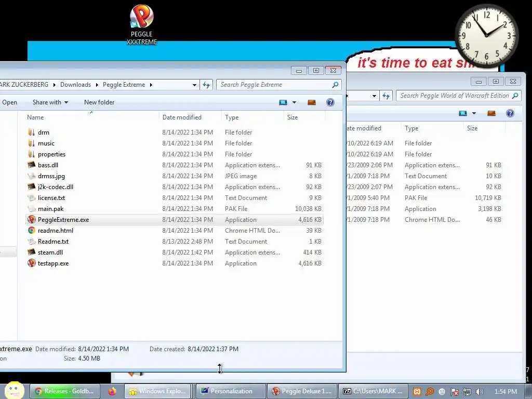Open address history dropdown in Peggle Extreme window
The height and width of the screenshot is (399, 532).
pos(194,85)
